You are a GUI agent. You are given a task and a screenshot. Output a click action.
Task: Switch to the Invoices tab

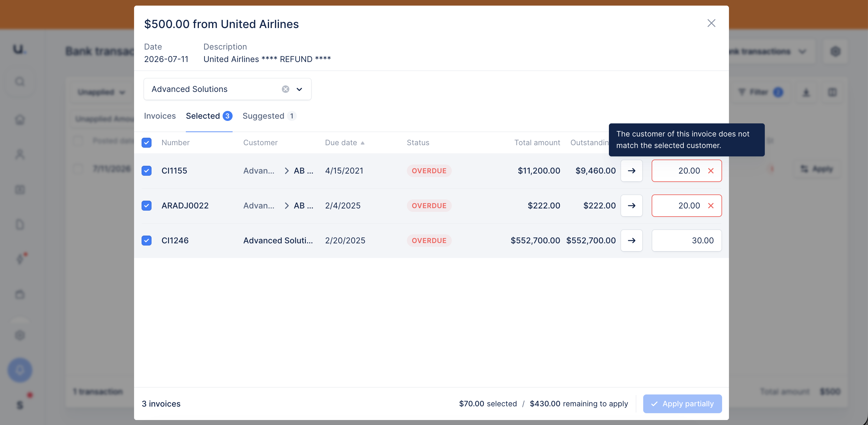[x=160, y=116]
